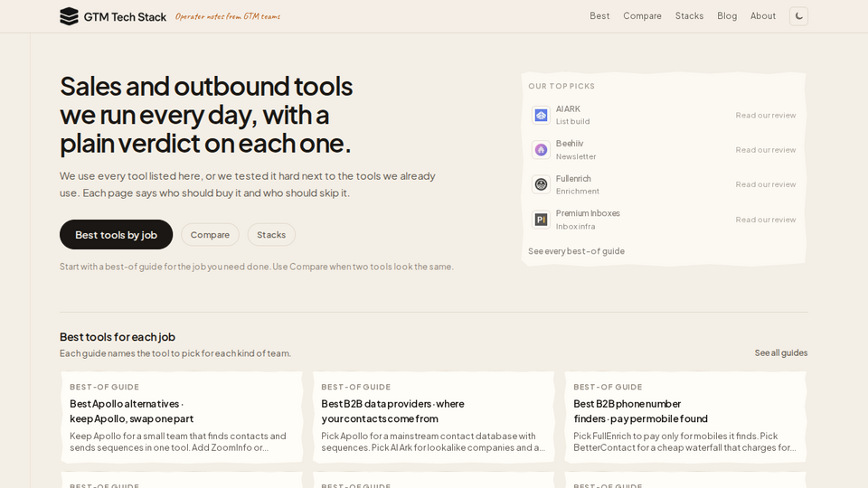
Task: Open the Best B2B data providers guide card
Action: coord(433,418)
